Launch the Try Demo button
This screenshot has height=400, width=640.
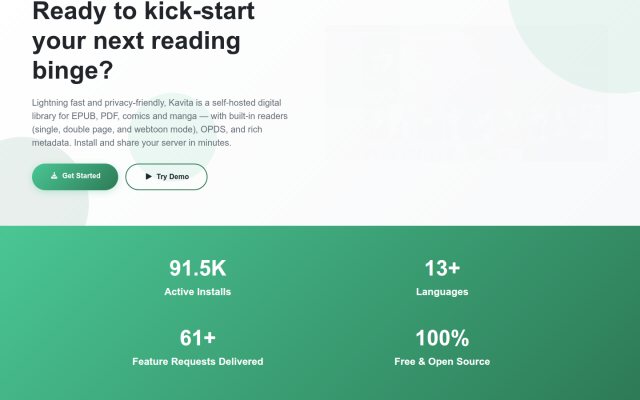point(167,177)
